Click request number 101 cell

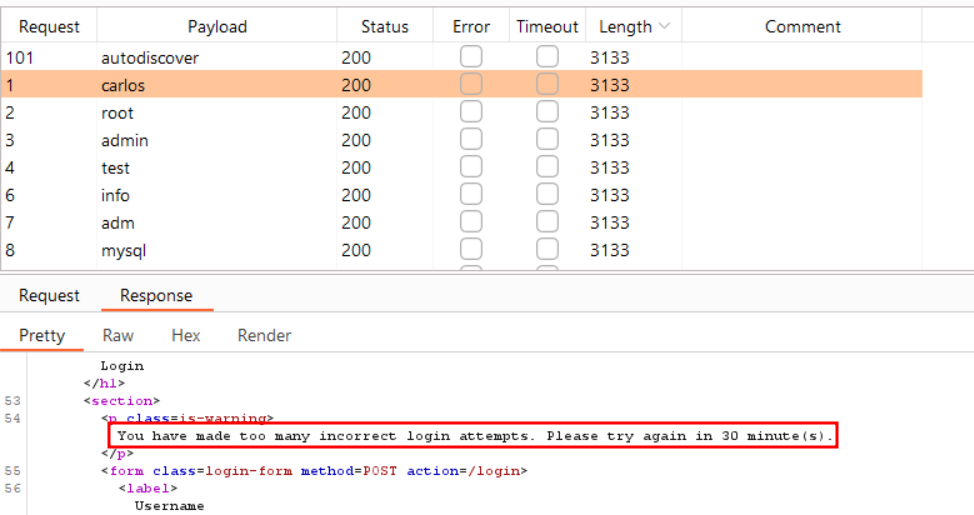tap(49, 57)
